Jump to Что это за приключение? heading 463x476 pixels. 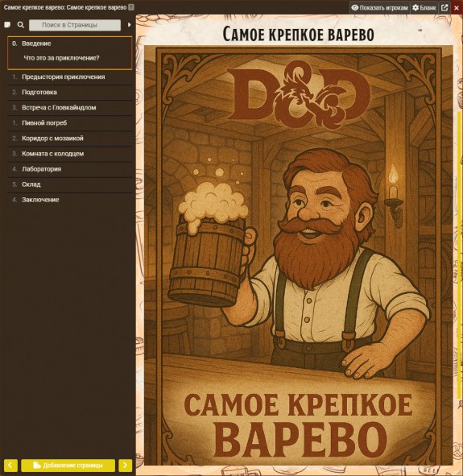pos(61,58)
